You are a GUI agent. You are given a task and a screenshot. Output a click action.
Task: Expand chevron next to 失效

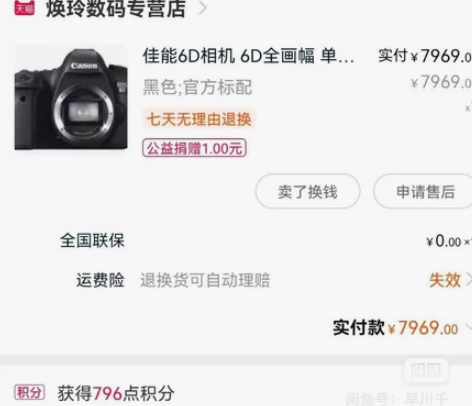(x=469, y=280)
